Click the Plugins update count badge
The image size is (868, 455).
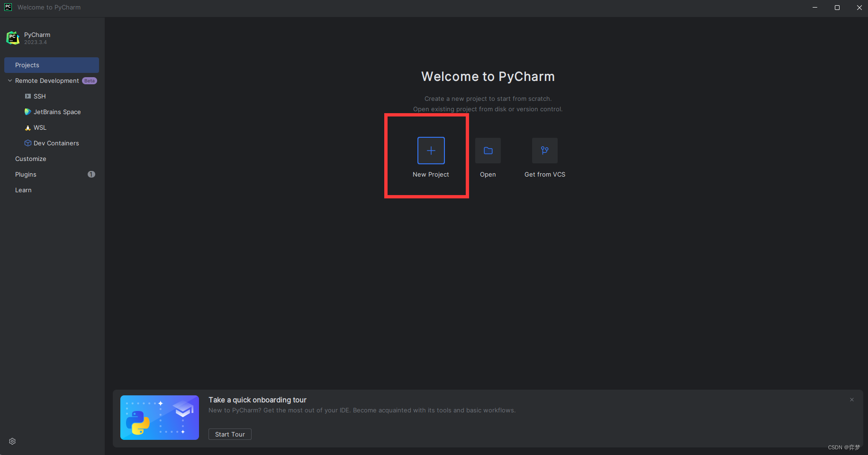click(x=91, y=174)
